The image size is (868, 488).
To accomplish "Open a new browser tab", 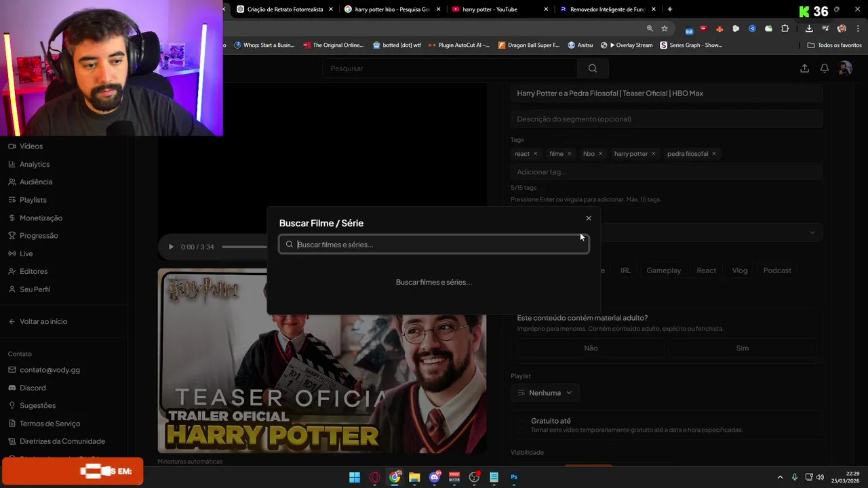I will pos(670,9).
